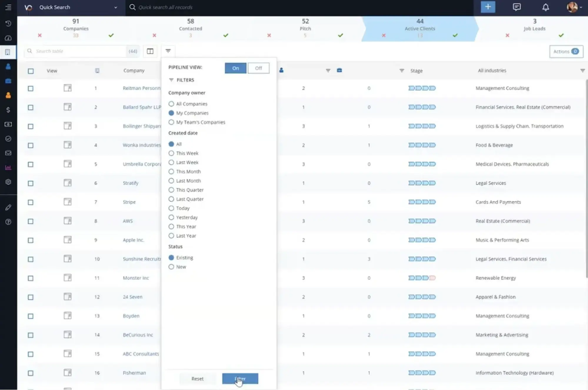Select the My Team's Companies radio button
The height and width of the screenshot is (390, 588).
coord(171,122)
